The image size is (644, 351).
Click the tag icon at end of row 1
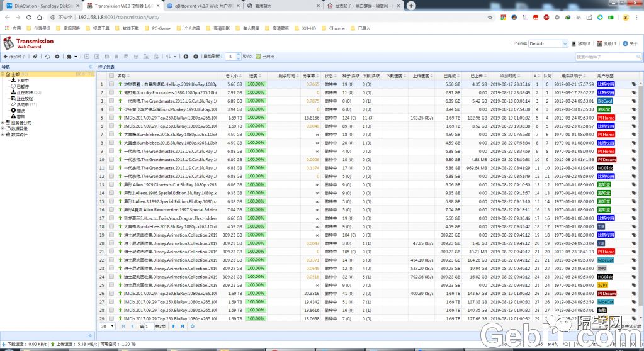(x=634, y=84)
